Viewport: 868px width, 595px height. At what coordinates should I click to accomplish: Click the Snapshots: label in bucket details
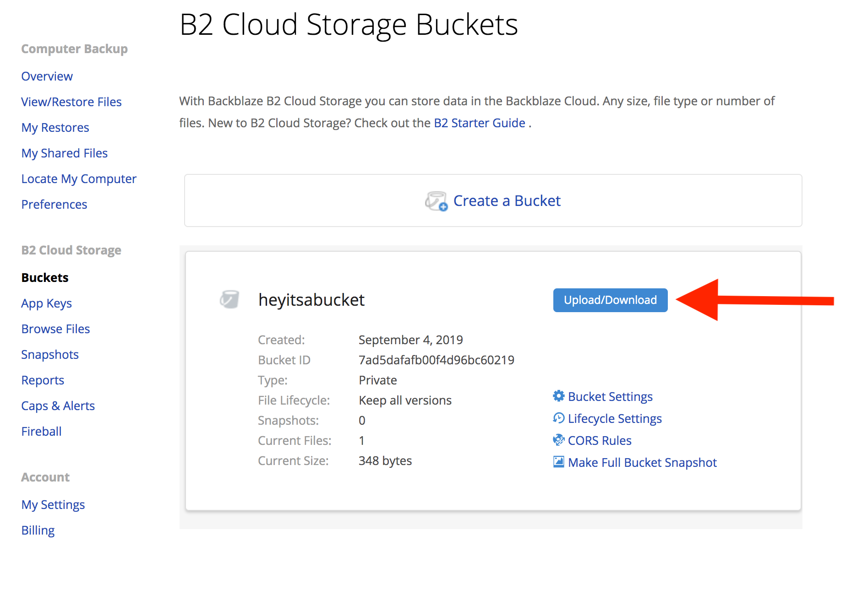pos(288,421)
